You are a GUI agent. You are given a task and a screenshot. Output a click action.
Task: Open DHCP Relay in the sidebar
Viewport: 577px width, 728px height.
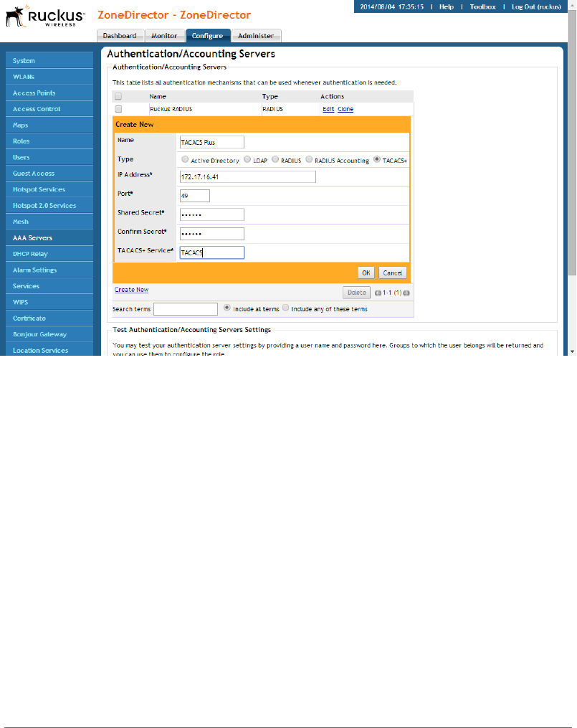click(x=49, y=253)
